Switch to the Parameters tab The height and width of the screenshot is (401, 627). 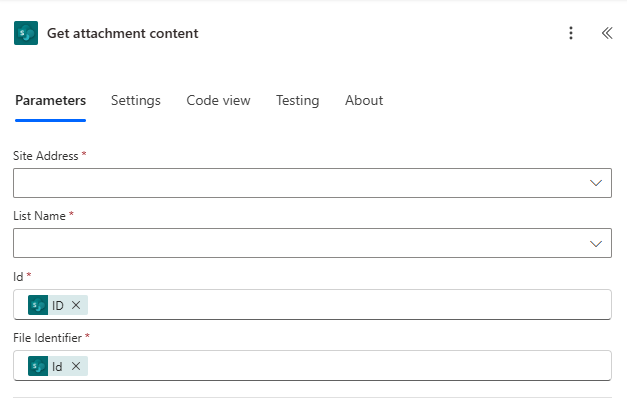pyautogui.click(x=50, y=101)
